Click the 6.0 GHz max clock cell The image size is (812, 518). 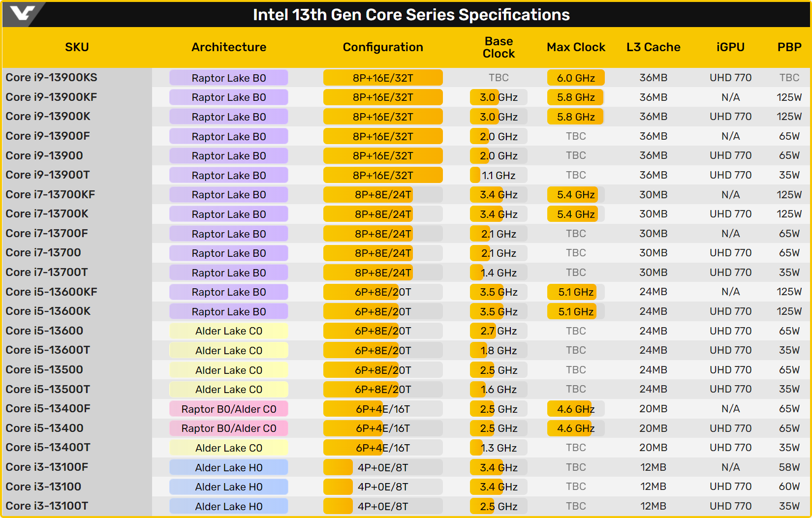pyautogui.click(x=576, y=78)
